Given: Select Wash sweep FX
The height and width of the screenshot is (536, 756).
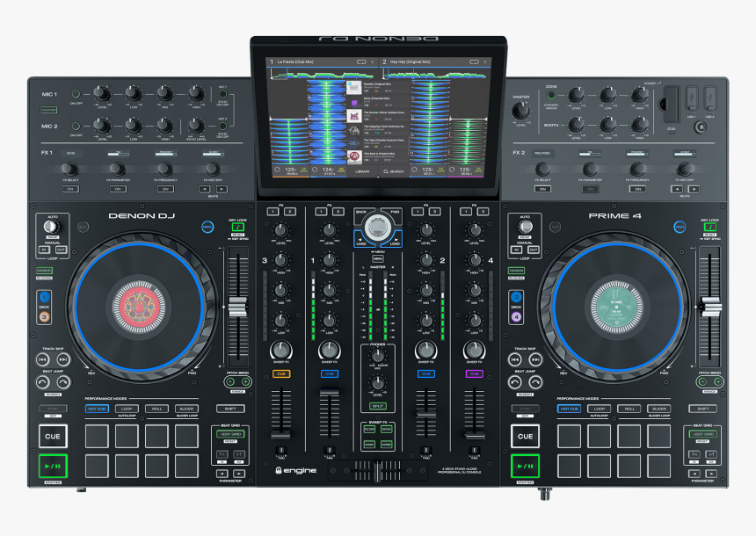Looking at the screenshot, I should [369, 445].
